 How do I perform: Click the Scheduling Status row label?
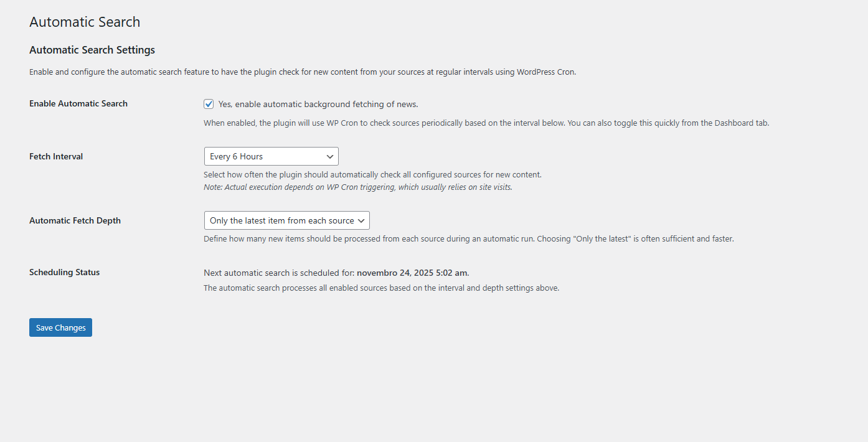click(x=64, y=272)
